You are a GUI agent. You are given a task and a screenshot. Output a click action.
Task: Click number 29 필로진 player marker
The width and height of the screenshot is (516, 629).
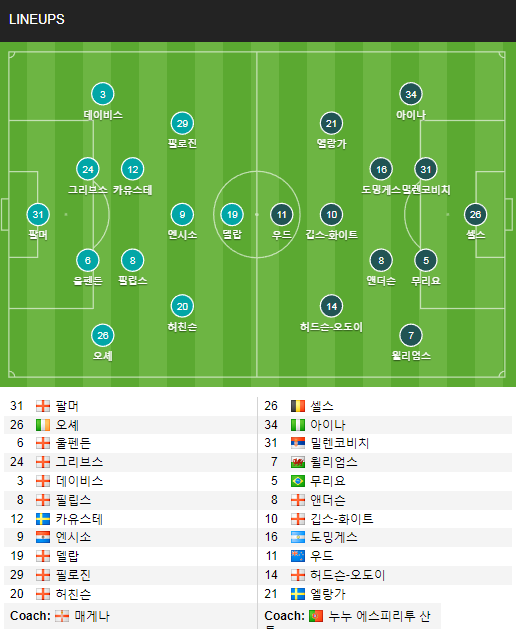click(x=182, y=124)
